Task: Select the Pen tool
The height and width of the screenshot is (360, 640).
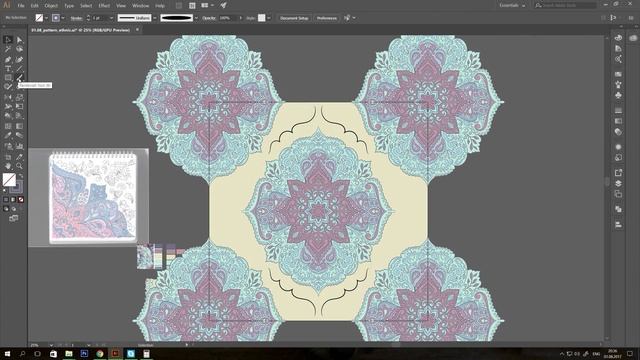Action: click(x=8, y=59)
